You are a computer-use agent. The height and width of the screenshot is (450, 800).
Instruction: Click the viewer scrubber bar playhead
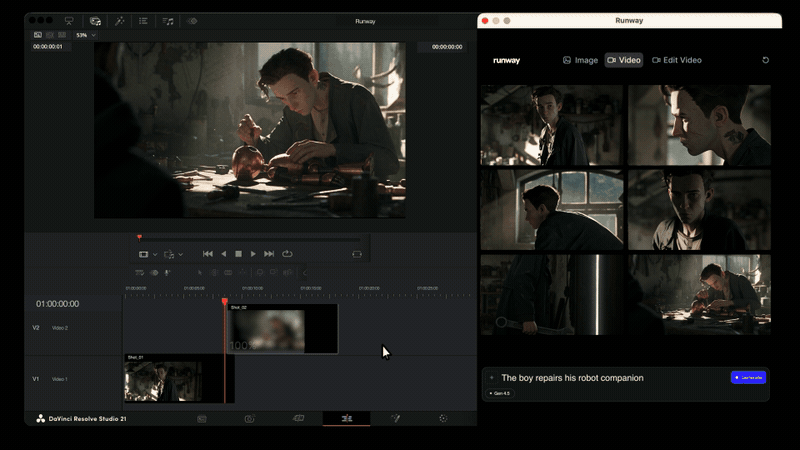[139, 237]
